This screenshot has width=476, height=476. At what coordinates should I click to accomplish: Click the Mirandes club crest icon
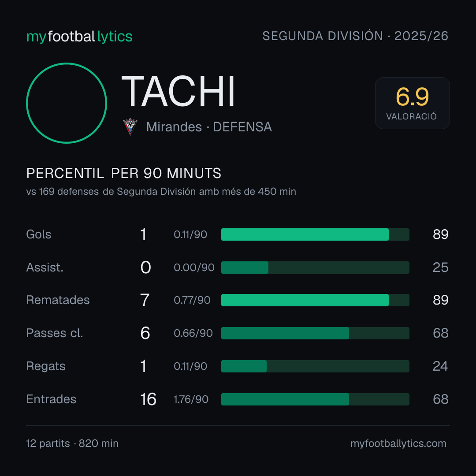[130, 127]
